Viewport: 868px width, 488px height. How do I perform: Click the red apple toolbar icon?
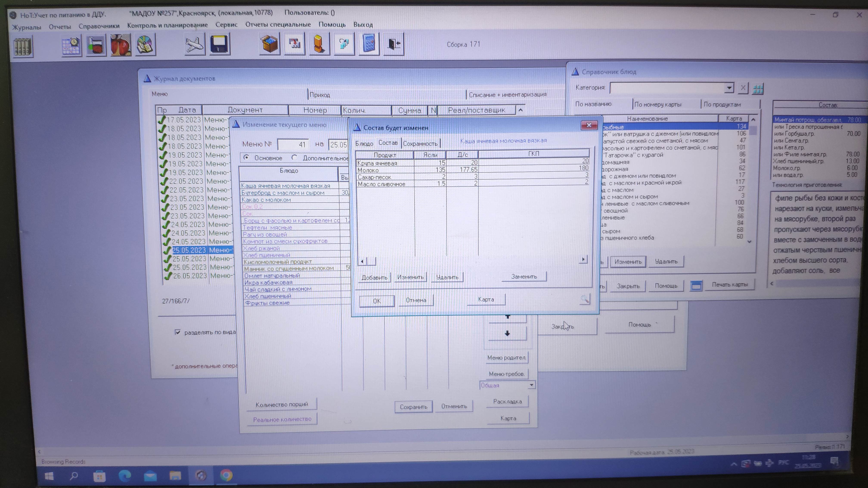pos(121,45)
